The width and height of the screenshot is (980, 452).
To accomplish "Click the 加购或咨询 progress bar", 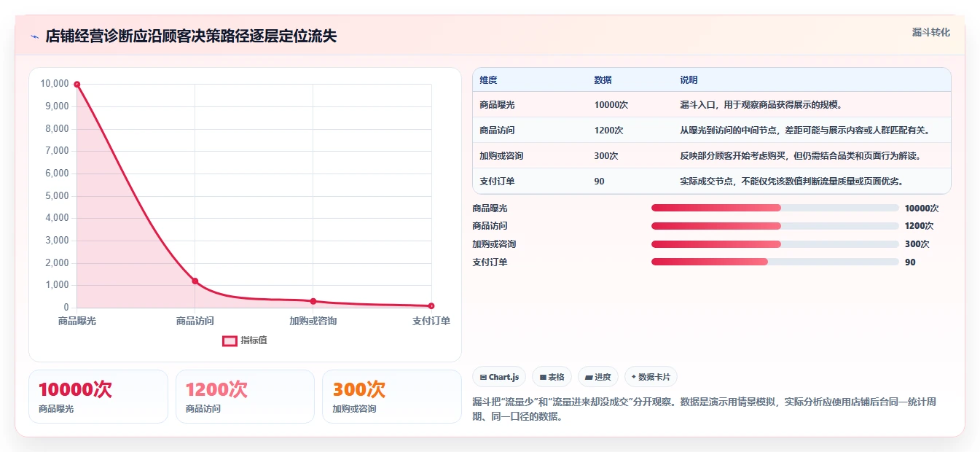I will pyautogui.click(x=775, y=244).
